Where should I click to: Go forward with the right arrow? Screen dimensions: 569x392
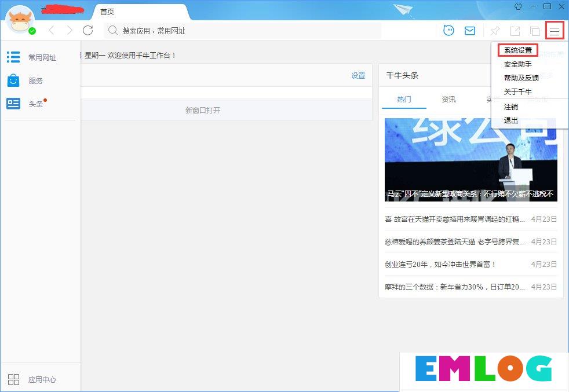tap(69, 31)
